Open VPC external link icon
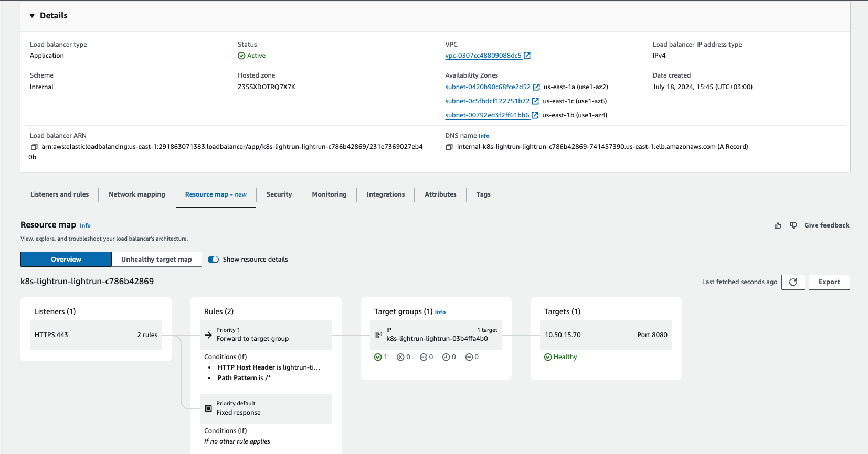Image resolution: width=868 pixels, height=454 pixels. pos(527,56)
